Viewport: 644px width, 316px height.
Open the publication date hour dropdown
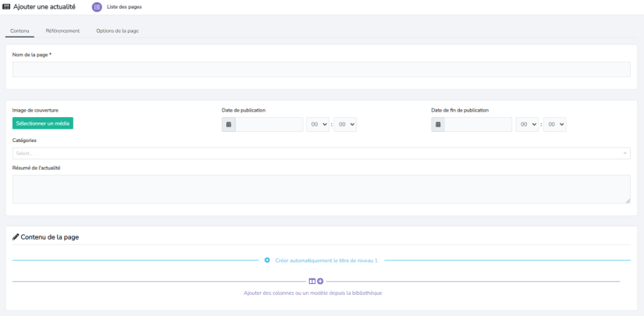pyautogui.click(x=318, y=124)
